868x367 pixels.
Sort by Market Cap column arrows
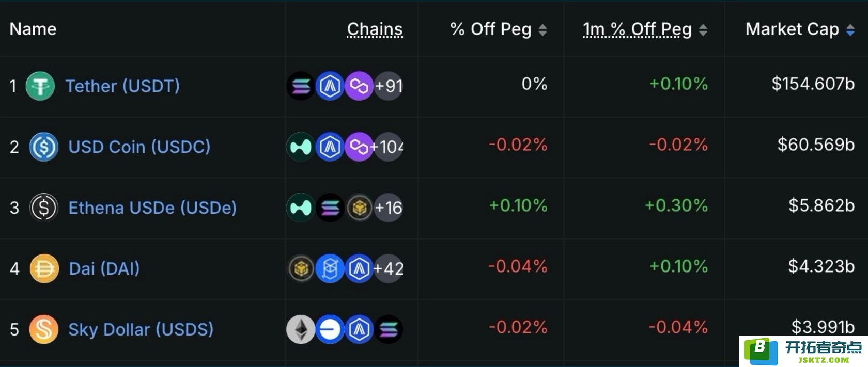coord(850,30)
